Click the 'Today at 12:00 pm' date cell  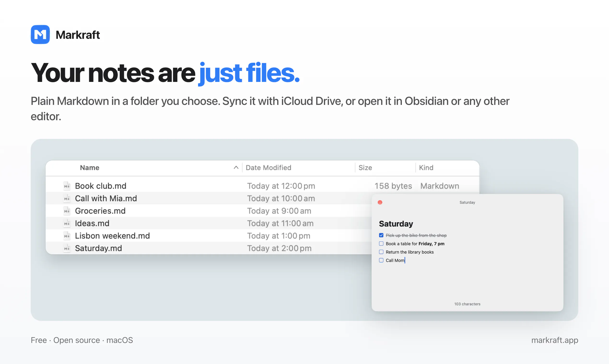click(x=281, y=186)
